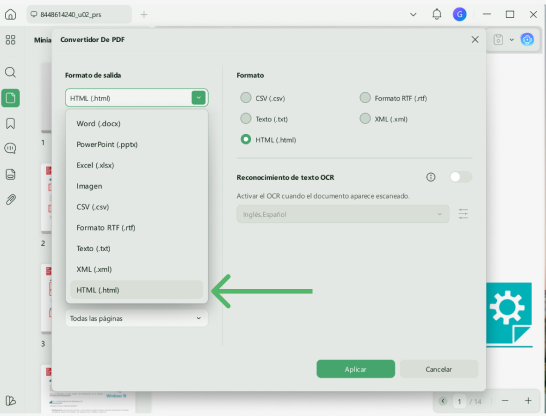Open the thumbnails grid sidebar icon
The height and width of the screenshot is (416, 546).
(10, 40)
